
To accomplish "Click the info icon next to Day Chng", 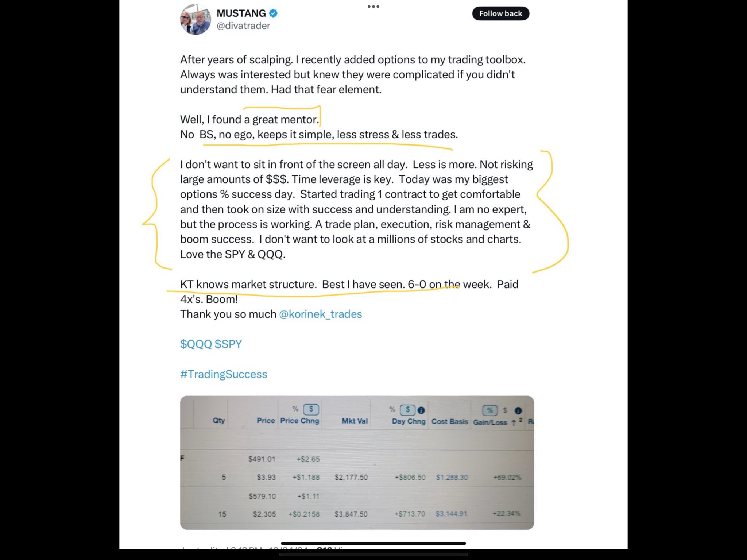I will pyautogui.click(x=421, y=410).
